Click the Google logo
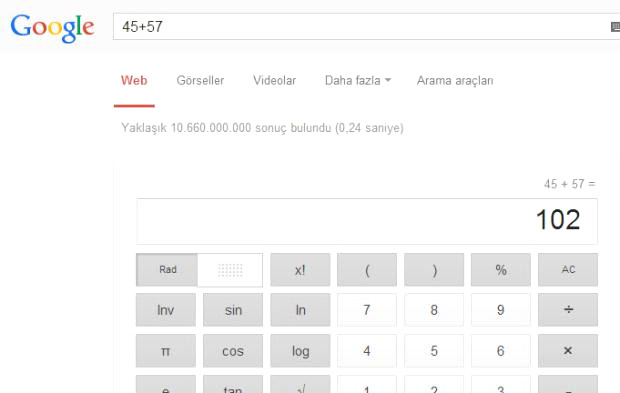Image resolution: width=620 pixels, height=393 pixels. (x=52, y=28)
